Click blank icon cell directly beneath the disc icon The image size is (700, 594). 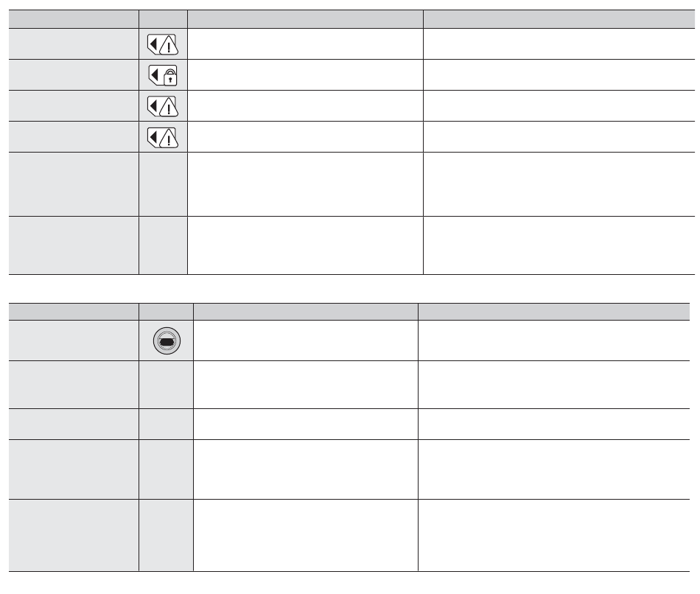coord(166,385)
